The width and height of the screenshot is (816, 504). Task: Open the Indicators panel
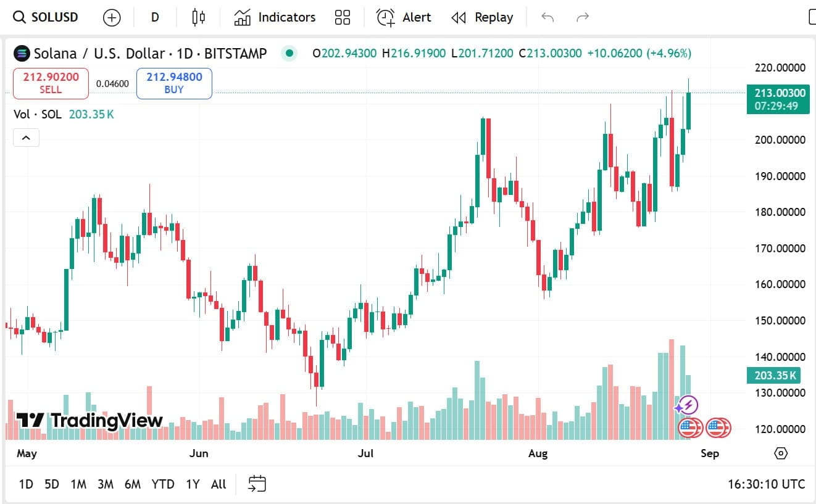point(275,17)
